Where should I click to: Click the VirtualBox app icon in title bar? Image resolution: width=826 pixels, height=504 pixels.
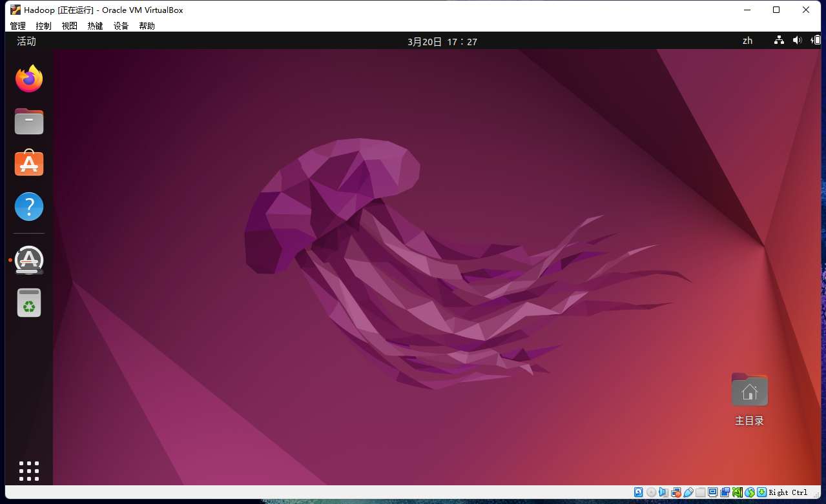click(x=15, y=10)
